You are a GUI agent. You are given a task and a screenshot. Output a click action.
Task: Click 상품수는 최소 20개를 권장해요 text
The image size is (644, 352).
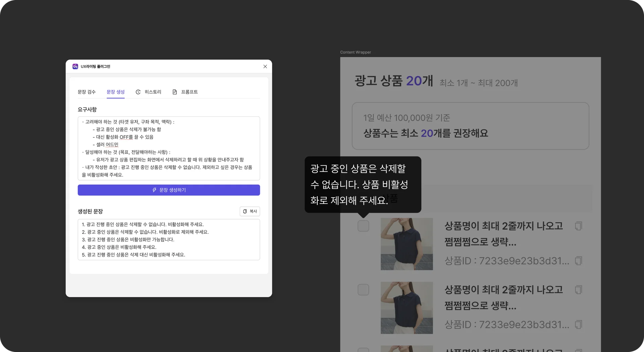[x=426, y=133]
